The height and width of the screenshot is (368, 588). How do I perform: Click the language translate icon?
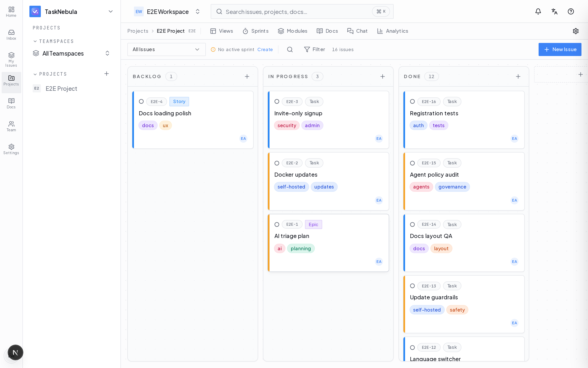coord(555,11)
